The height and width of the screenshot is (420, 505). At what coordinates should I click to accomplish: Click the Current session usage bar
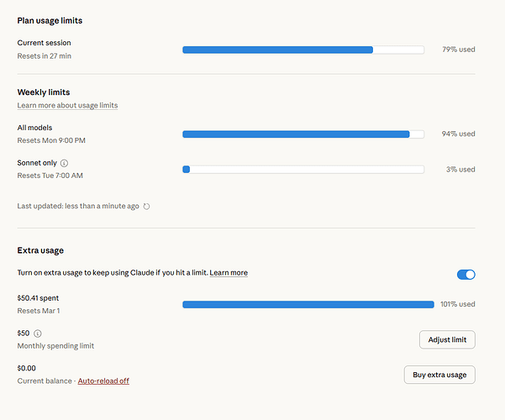click(x=303, y=50)
